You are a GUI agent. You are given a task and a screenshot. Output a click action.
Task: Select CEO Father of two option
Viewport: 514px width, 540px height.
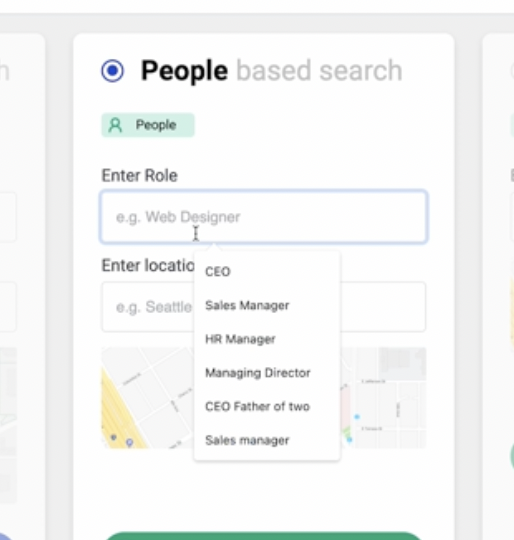tap(258, 407)
